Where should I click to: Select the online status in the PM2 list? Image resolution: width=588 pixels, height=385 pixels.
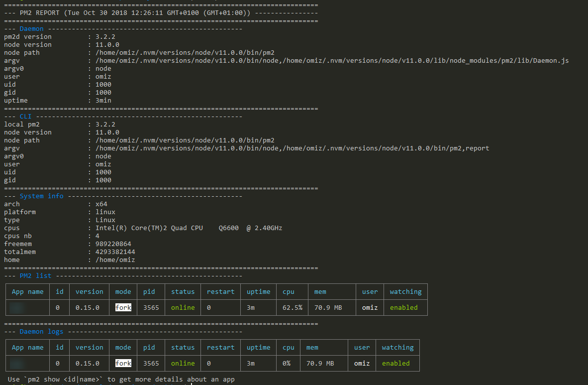(x=182, y=307)
